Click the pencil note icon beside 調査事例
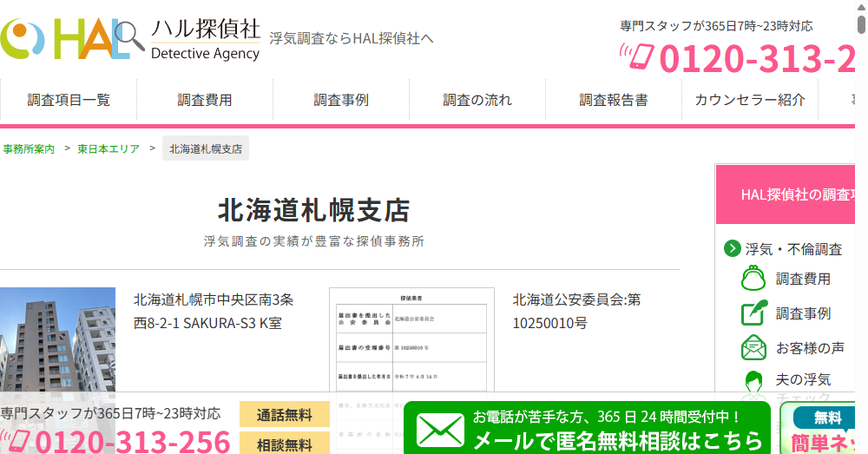This screenshot has height=454, width=868. tap(753, 313)
